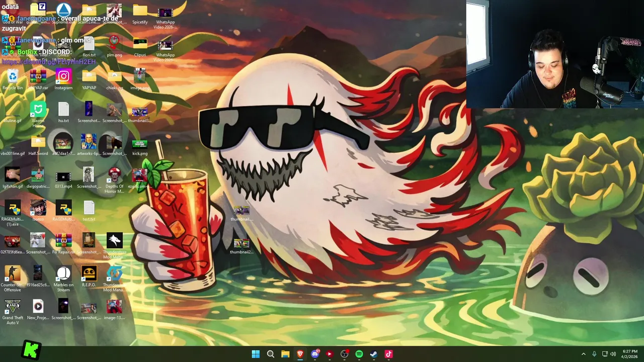Select the flori.txt file
This screenshot has height=362, width=644.
coord(89,47)
